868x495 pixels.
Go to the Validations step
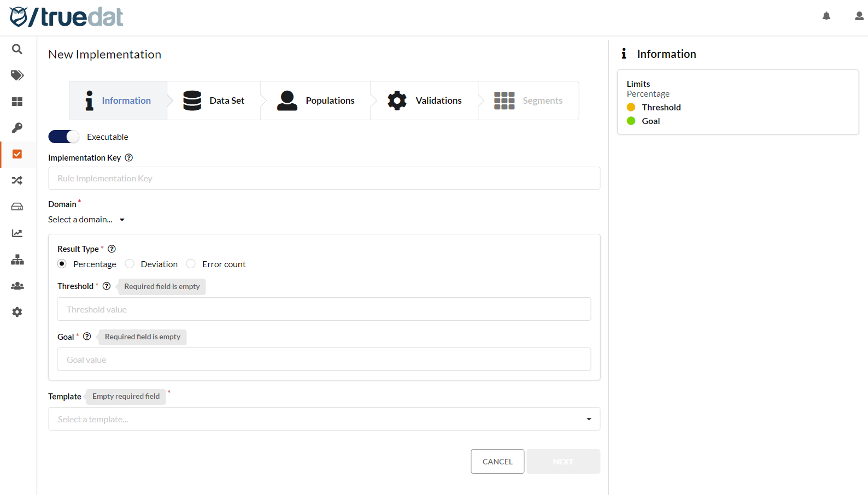[424, 101]
